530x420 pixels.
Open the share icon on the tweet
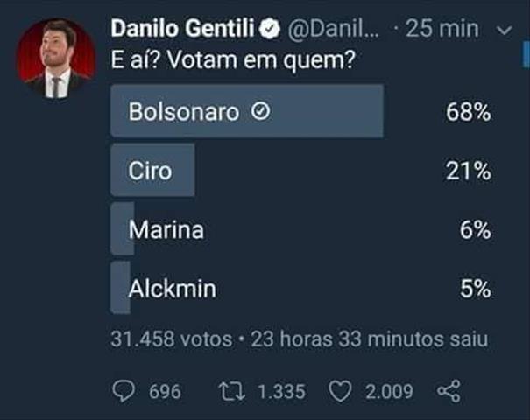(448, 391)
